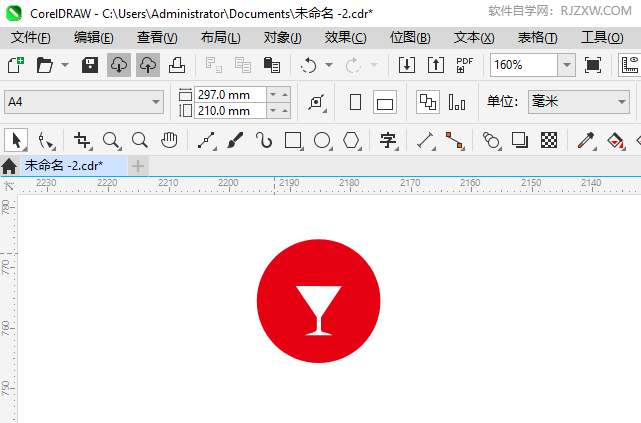Select the Ellipse tool

[x=323, y=141]
